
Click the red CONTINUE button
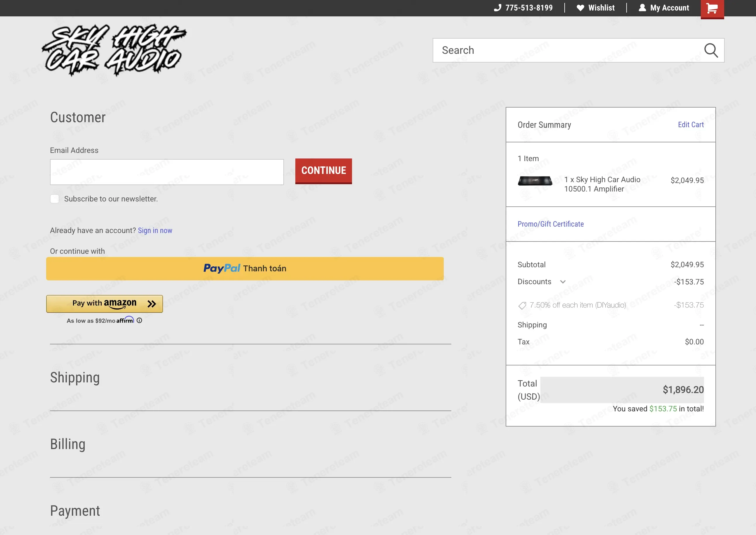coord(323,171)
